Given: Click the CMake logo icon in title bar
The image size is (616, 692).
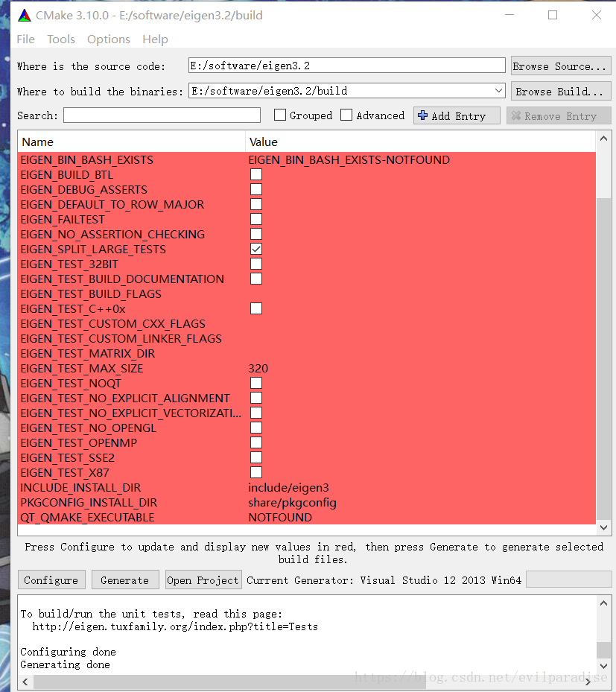Looking at the screenshot, I should 25,16.
